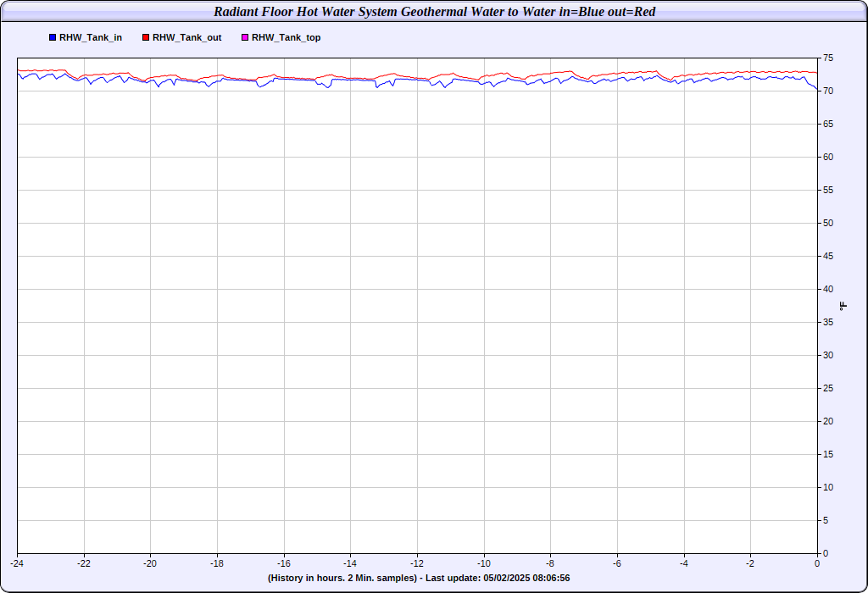Select the -4 hour x-axis label

click(684, 563)
